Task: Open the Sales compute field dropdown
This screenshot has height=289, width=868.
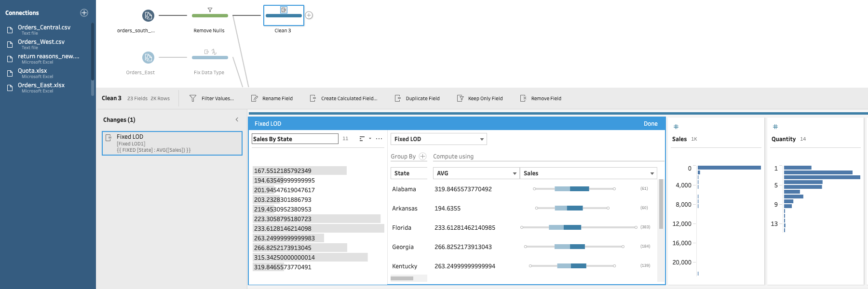Action: click(588, 173)
